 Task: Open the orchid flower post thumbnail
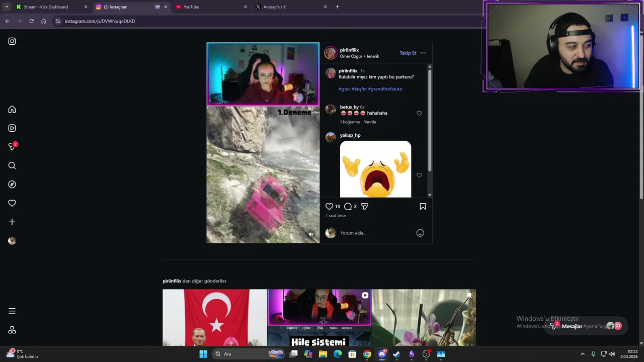(424, 317)
